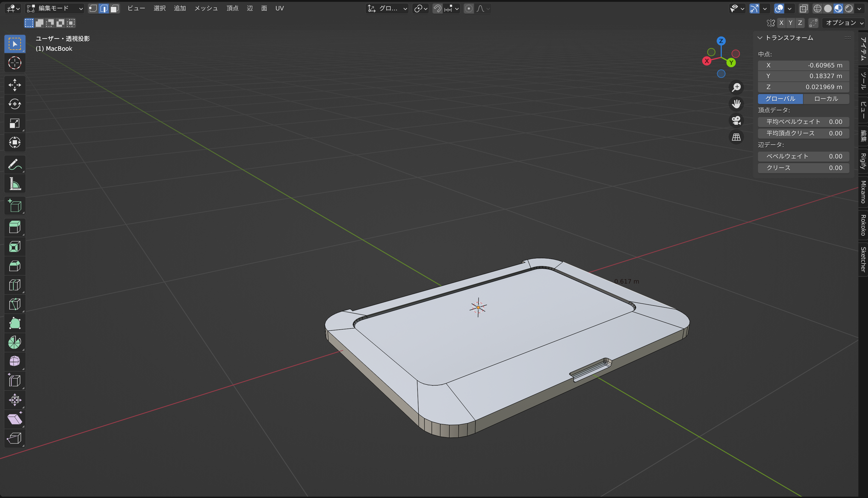The height and width of the screenshot is (498, 868).
Task: Switch to the Mixamo sidebar tab
Action: 863,192
